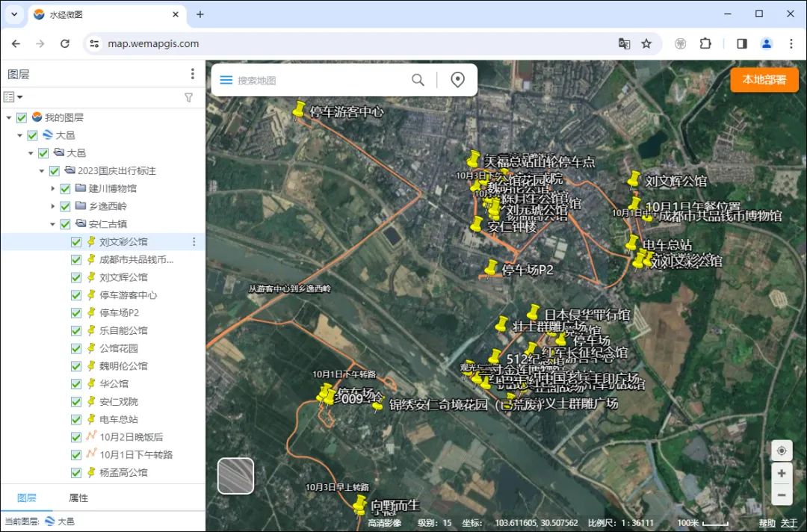Select the 图层 tab at bottom

pos(26,498)
